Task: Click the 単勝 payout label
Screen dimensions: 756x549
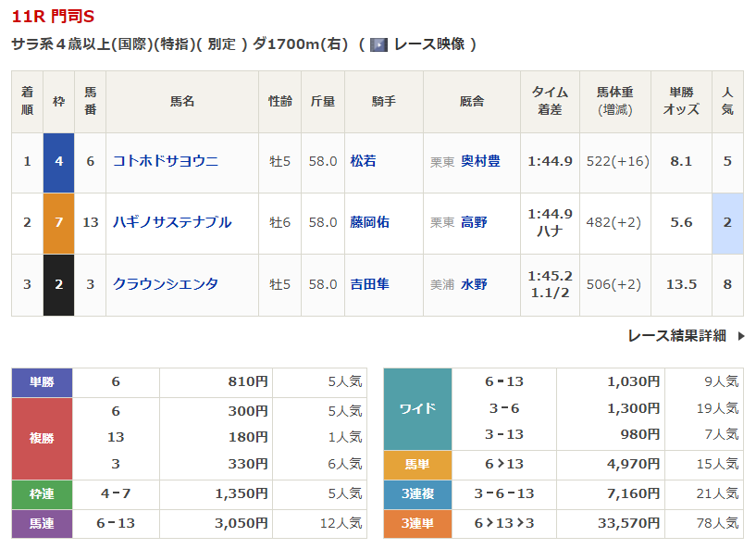Action: 42,381
